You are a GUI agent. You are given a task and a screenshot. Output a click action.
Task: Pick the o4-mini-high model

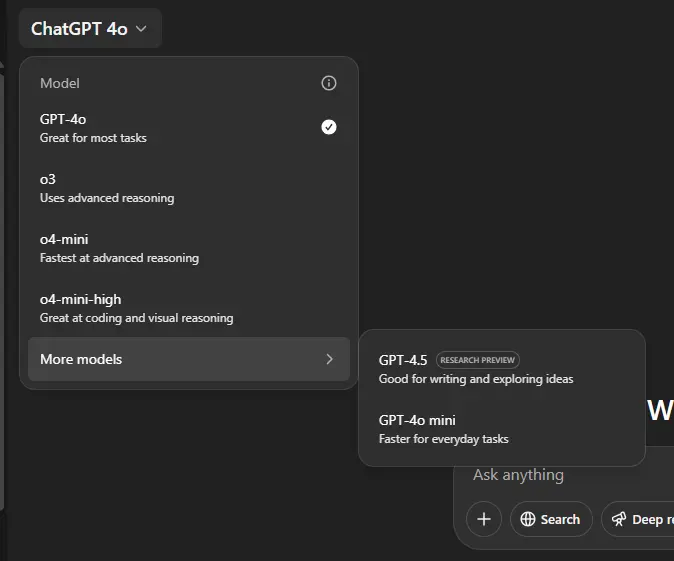click(189, 308)
